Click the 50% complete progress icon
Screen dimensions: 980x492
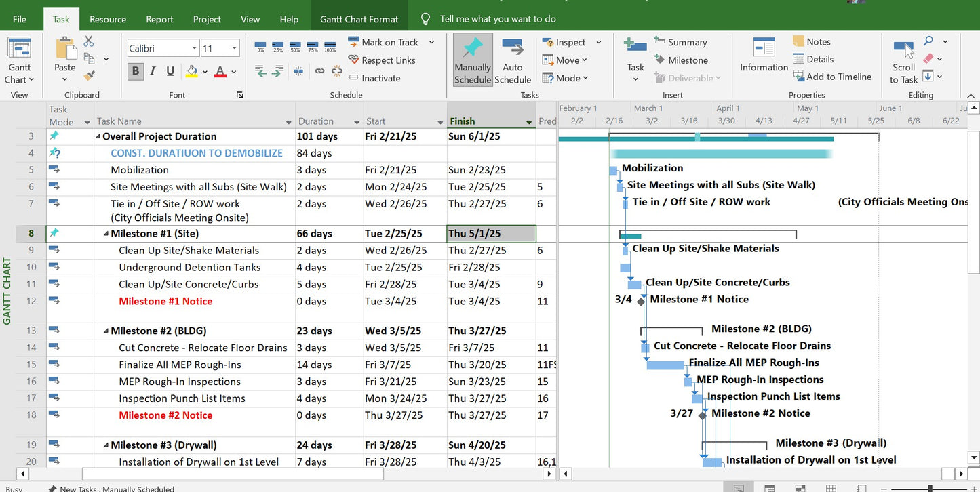[x=296, y=46]
